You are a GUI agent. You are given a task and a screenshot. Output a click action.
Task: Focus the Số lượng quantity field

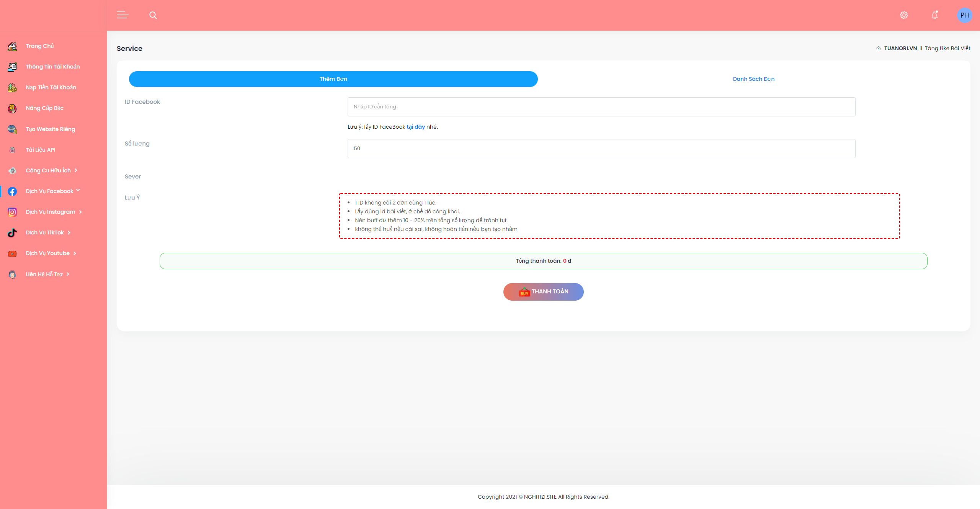pyautogui.click(x=601, y=149)
